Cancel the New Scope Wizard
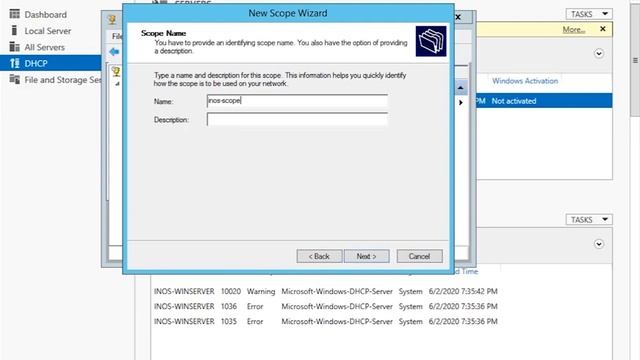Screen dimensions: 640x360 419,256
